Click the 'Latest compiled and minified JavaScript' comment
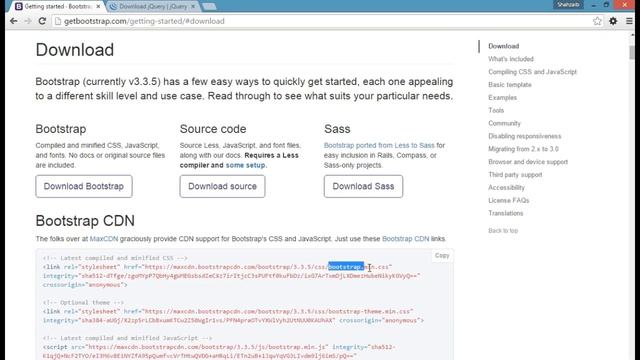 pos(127,338)
